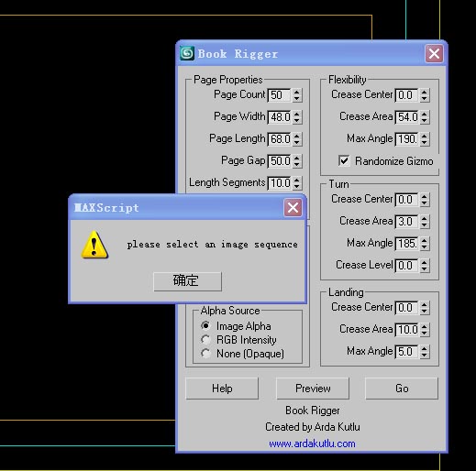This screenshot has height=471, width=476.
Task: Open the www.ardakutlu.com link
Action: tap(312, 444)
